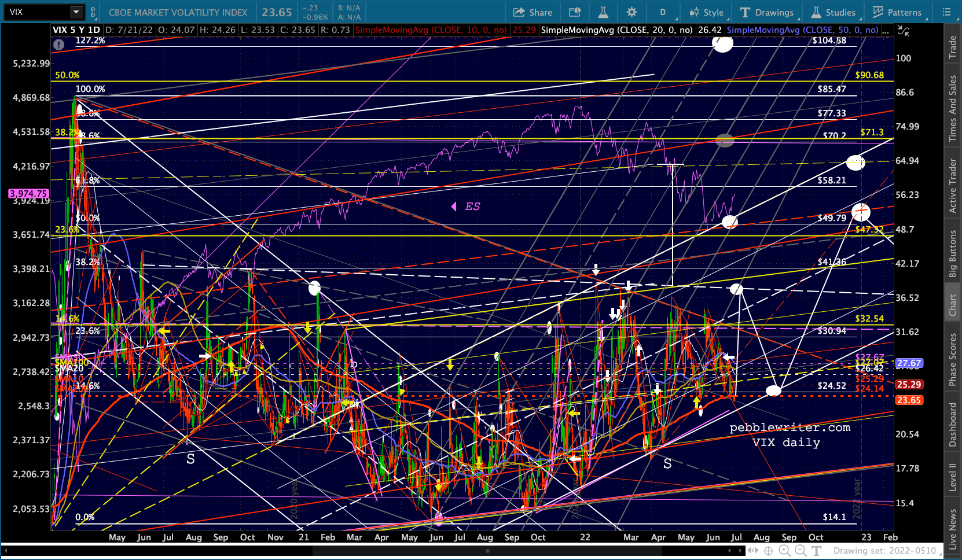This screenshot has height=560, width=962.
Task: Click the chart warning exclamation icon
Action: click(x=58, y=44)
